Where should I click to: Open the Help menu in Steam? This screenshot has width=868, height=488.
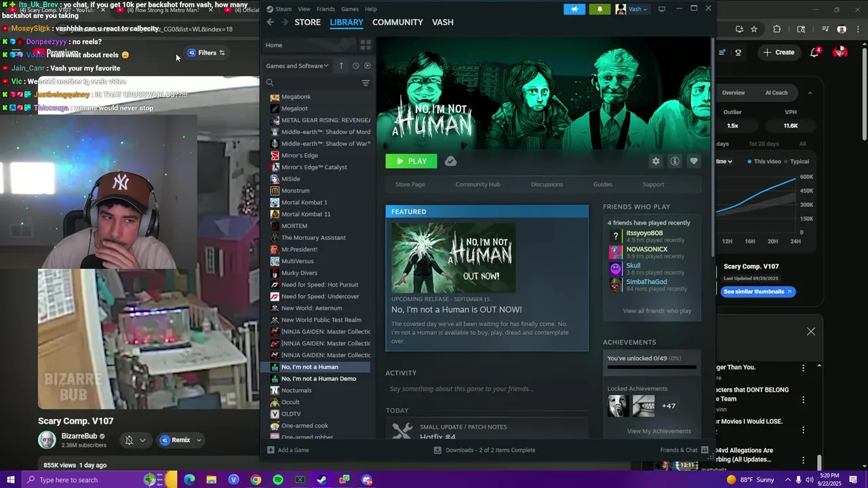tap(371, 9)
